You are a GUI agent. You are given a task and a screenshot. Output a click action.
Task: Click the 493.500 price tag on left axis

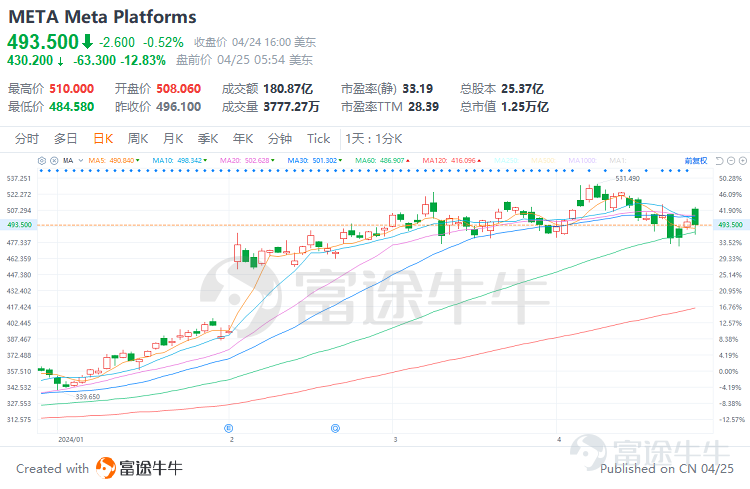(x=19, y=224)
